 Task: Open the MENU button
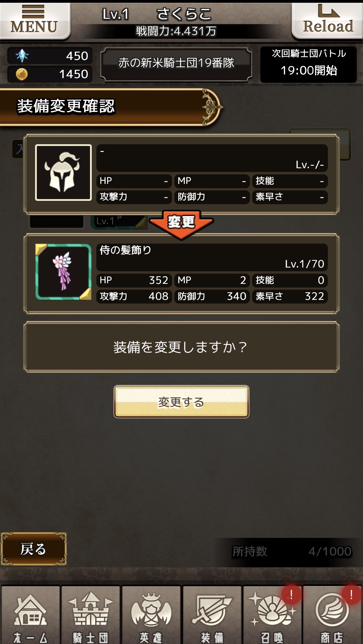[x=34, y=21]
